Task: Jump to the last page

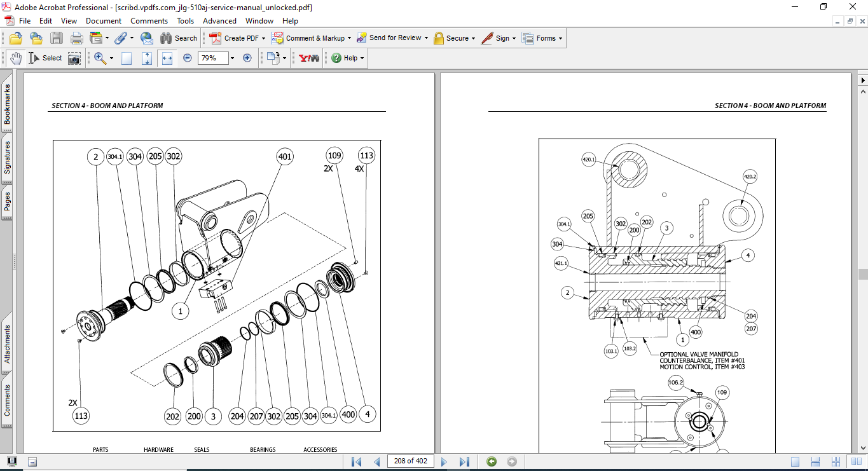Action: [464, 461]
